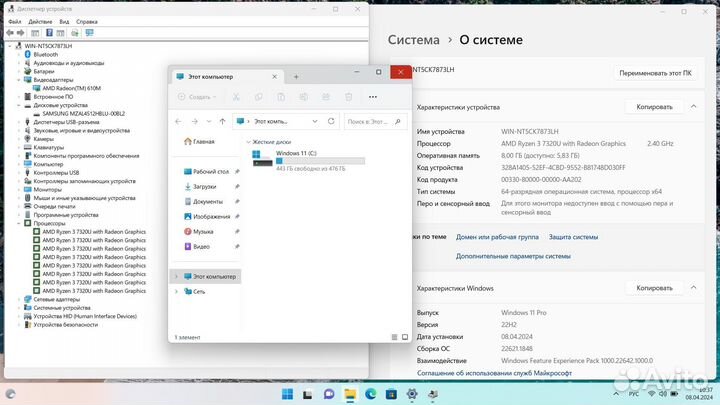Viewport: 720px width, 405px height.
Task: Click Paste icon in Explorer toolbar
Action: pos(281,97)
